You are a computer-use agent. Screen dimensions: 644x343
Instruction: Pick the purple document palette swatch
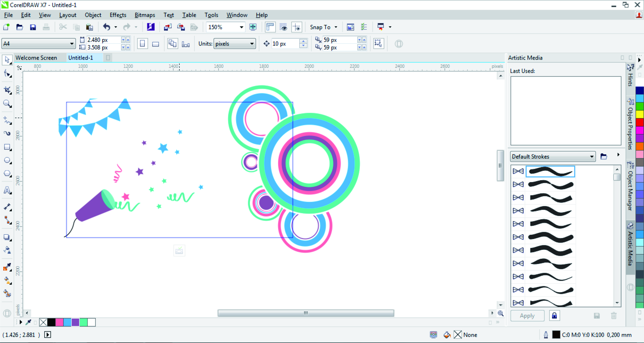[75, 322]
